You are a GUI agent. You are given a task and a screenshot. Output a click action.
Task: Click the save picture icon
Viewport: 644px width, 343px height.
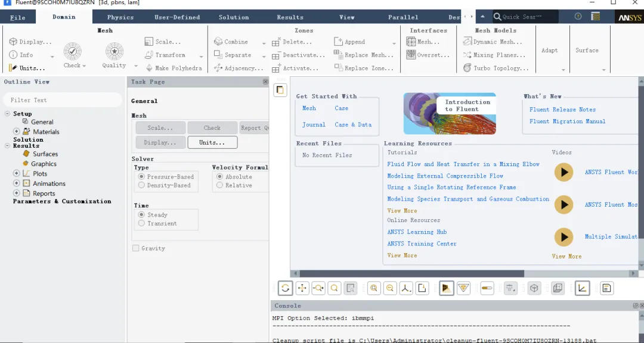422,288
